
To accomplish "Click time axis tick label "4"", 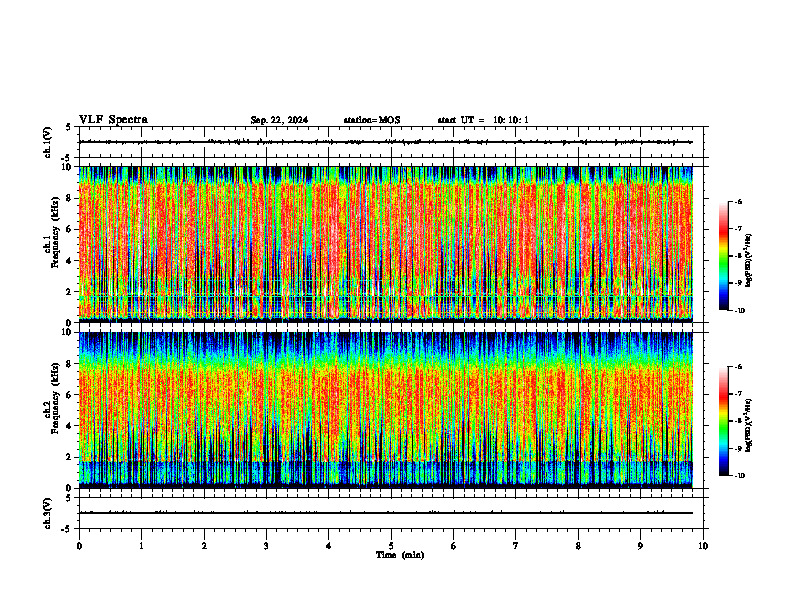I will (329, 546).
